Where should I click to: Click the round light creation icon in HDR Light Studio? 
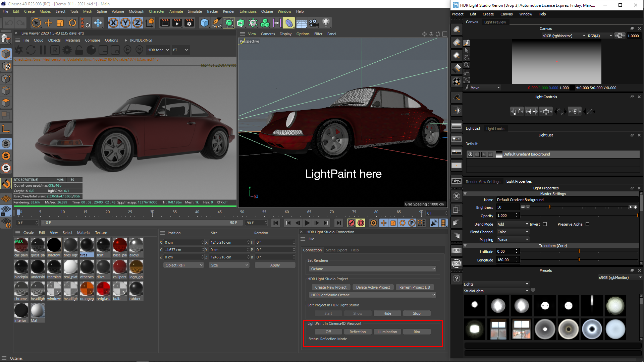click(x=457, y=30)
